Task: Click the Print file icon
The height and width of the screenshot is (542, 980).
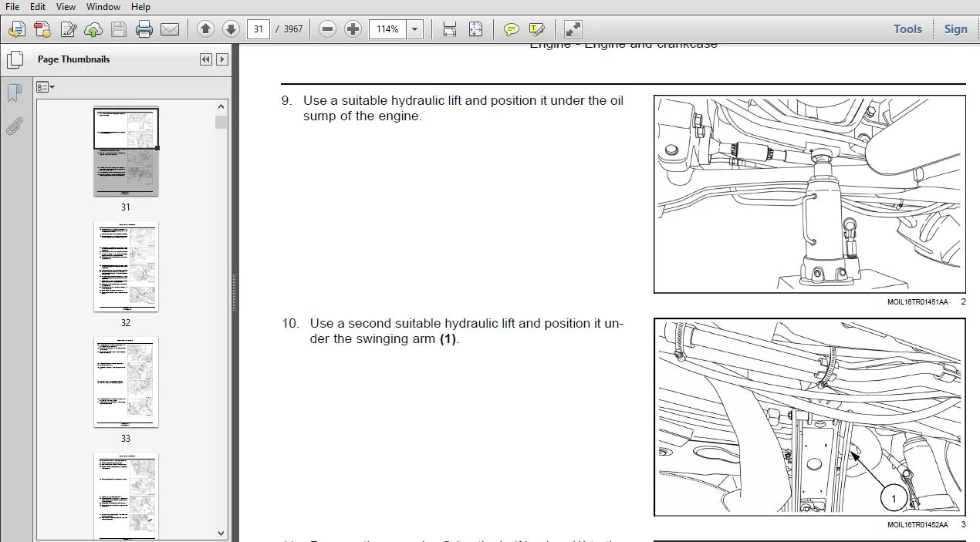Action: click(144, 29)
